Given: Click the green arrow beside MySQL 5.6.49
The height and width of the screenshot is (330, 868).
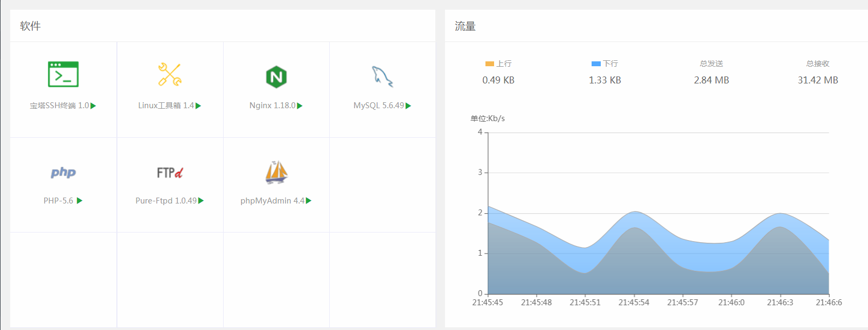Looking at the screenshot, I should tap(408, 106).
